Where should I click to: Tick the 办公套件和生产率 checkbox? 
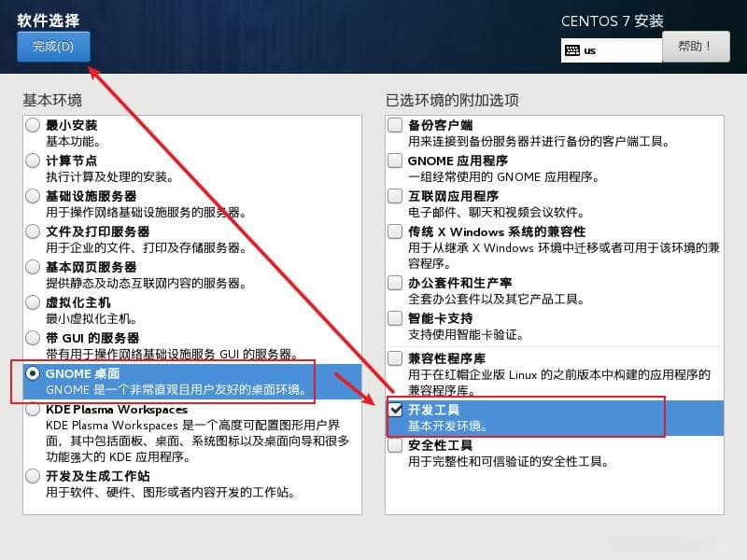(x=395, y=283)
